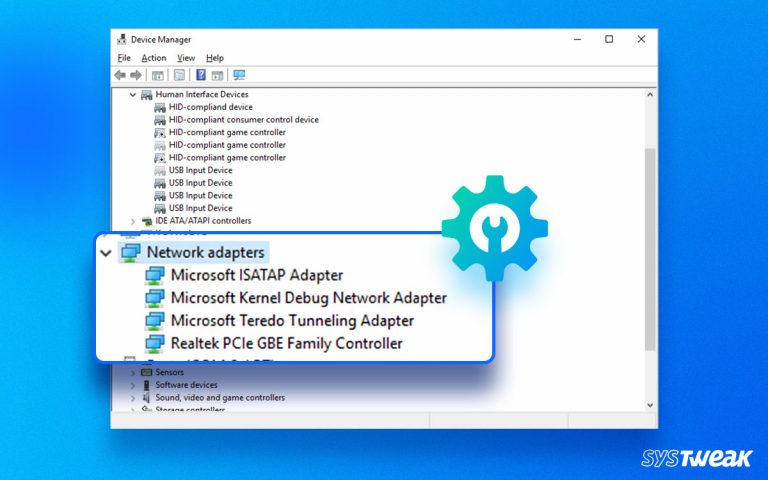
Task: Click the Show/Hide console tree icon
Action: point(158,75)
